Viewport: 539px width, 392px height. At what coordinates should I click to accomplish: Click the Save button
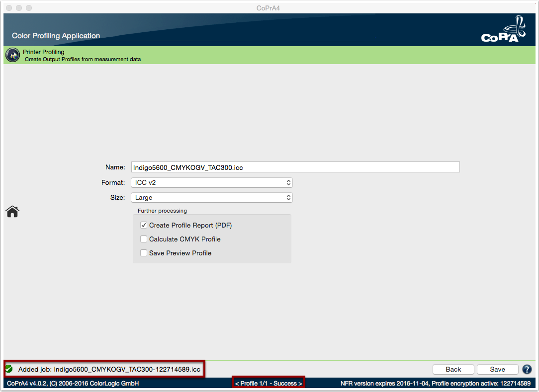pos(497,369)
